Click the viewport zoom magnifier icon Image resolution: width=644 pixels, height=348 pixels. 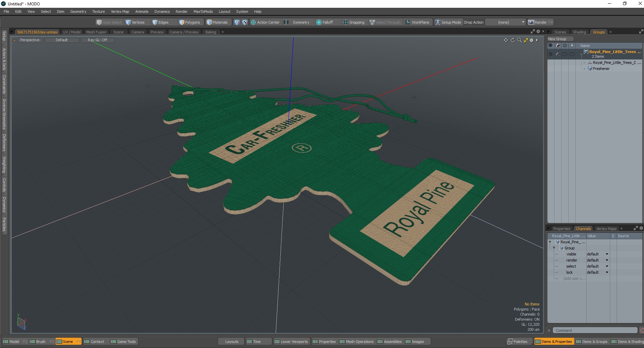519,40
